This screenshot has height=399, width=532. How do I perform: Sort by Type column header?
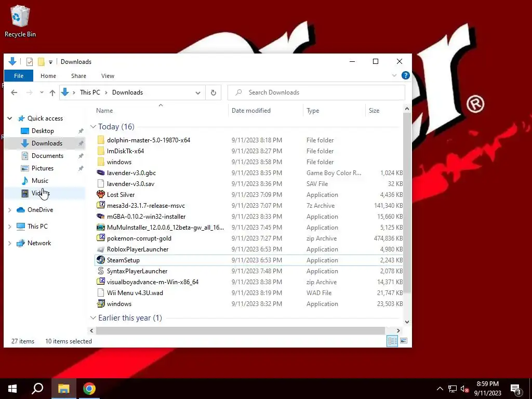(x=313, y=111)
